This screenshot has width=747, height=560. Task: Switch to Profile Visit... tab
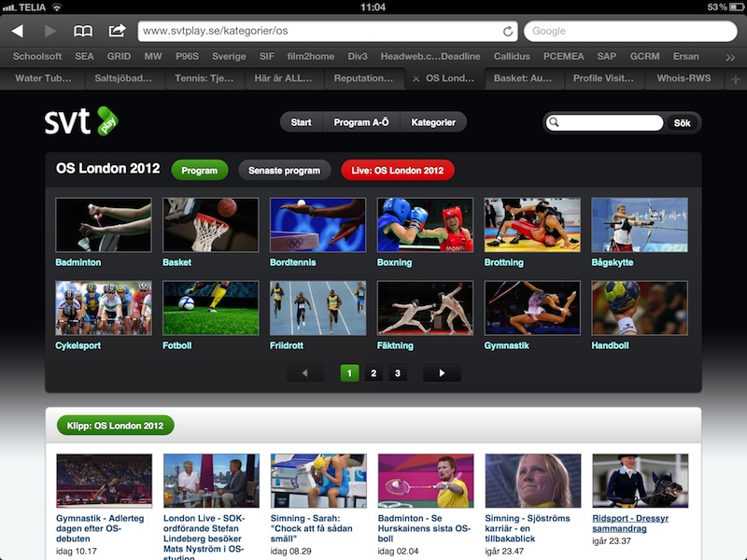coord(603,78)
